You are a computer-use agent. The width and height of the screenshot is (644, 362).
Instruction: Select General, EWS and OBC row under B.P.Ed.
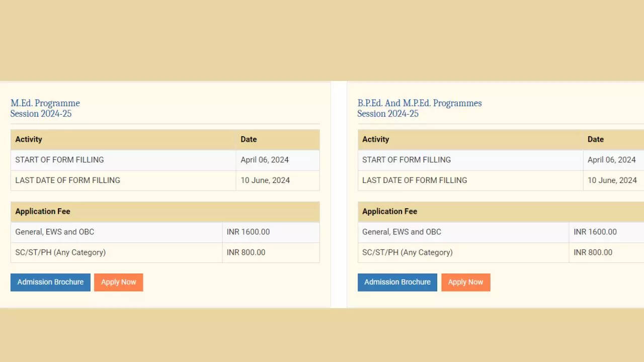coord(401,232)
